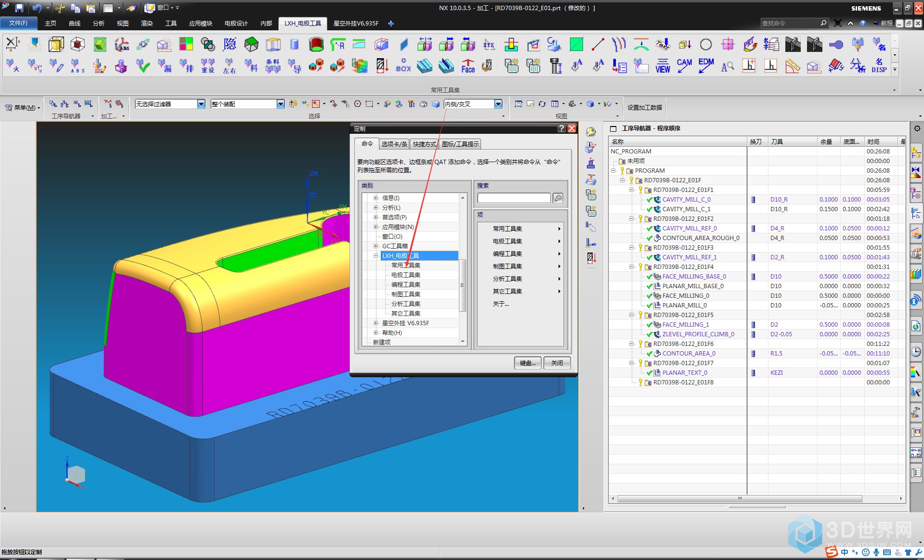Viewport: 924px width, 560px height.
Task: Select the PLANAR_TEXT_0 operation
Action: [x=685, y=372]
